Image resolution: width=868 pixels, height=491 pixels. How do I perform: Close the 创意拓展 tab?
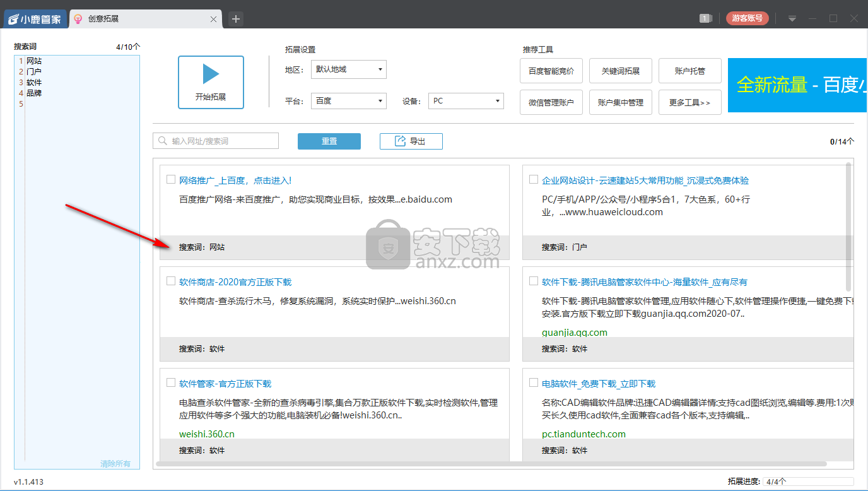pyautogui.click(x=214, y=20)
